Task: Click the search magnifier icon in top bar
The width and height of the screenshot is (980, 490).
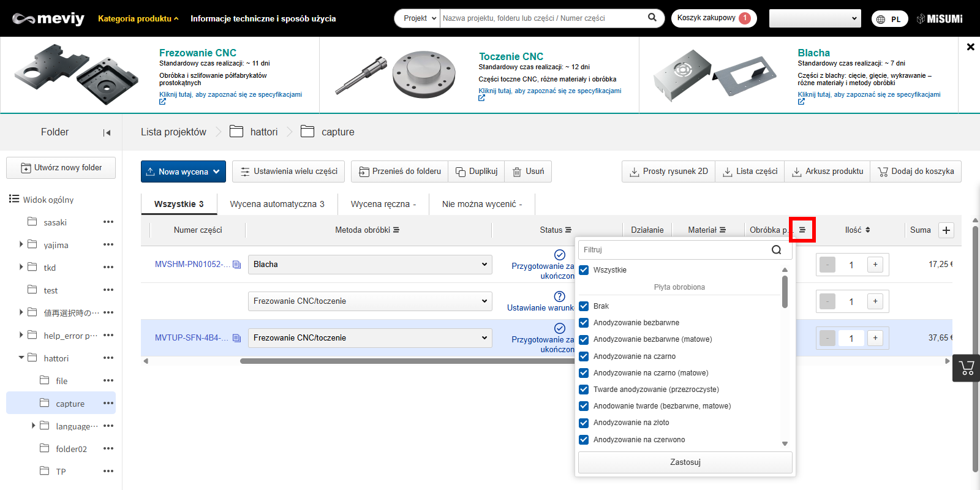Action: pos(652,18)
